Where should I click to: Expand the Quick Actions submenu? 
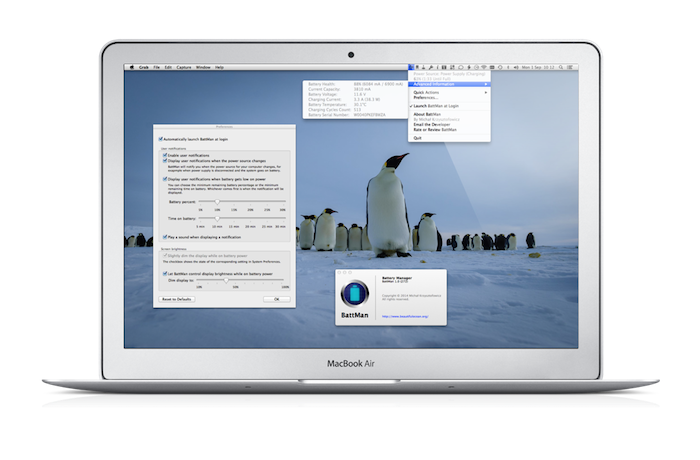[449, 92]
